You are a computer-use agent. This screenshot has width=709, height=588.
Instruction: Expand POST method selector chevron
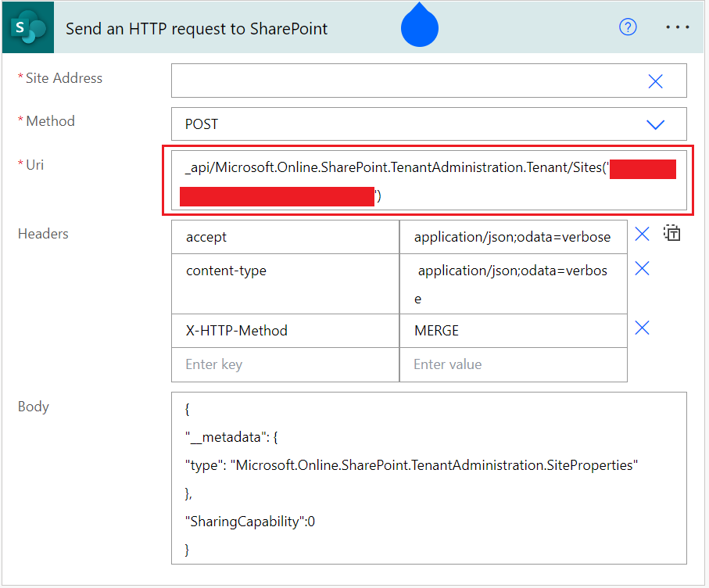tap(656, 124)
